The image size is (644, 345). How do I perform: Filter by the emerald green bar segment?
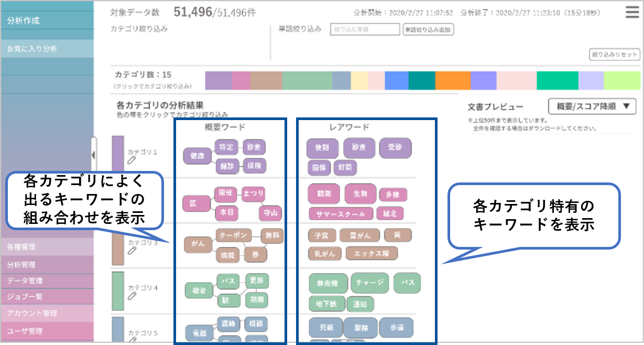click(x=558, y=81)
